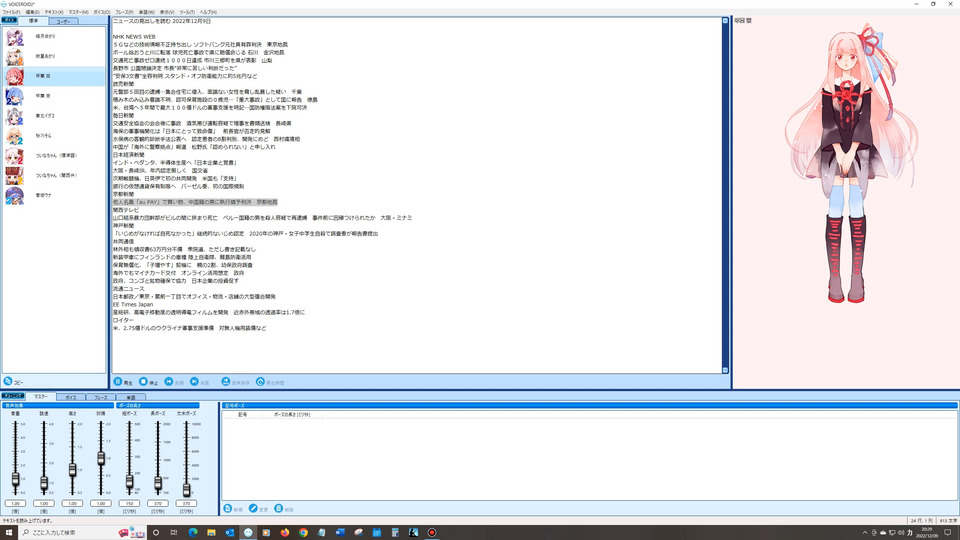This screenshot has height=540, width=960.
Task: Click the text editor scroll-down arrow
Action: coord(726,370)
